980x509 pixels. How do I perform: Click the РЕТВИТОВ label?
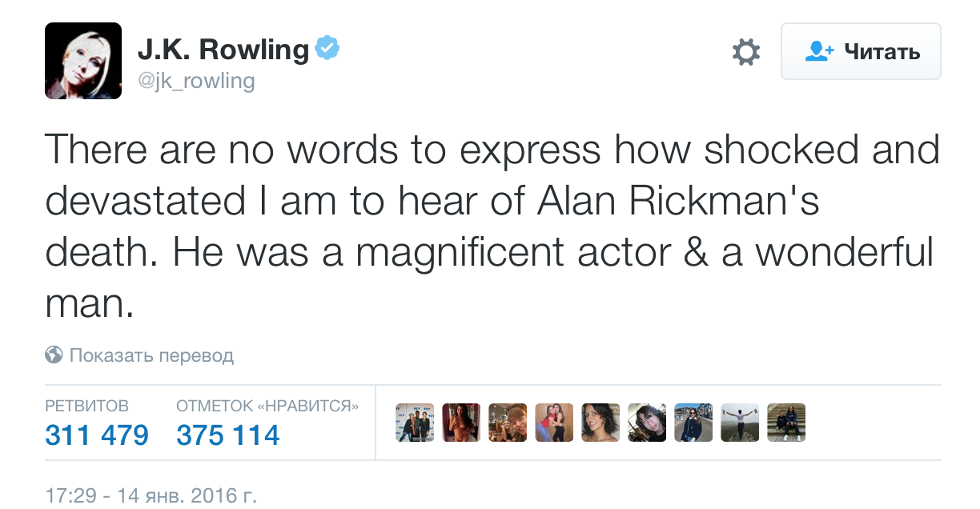point(86,407)
